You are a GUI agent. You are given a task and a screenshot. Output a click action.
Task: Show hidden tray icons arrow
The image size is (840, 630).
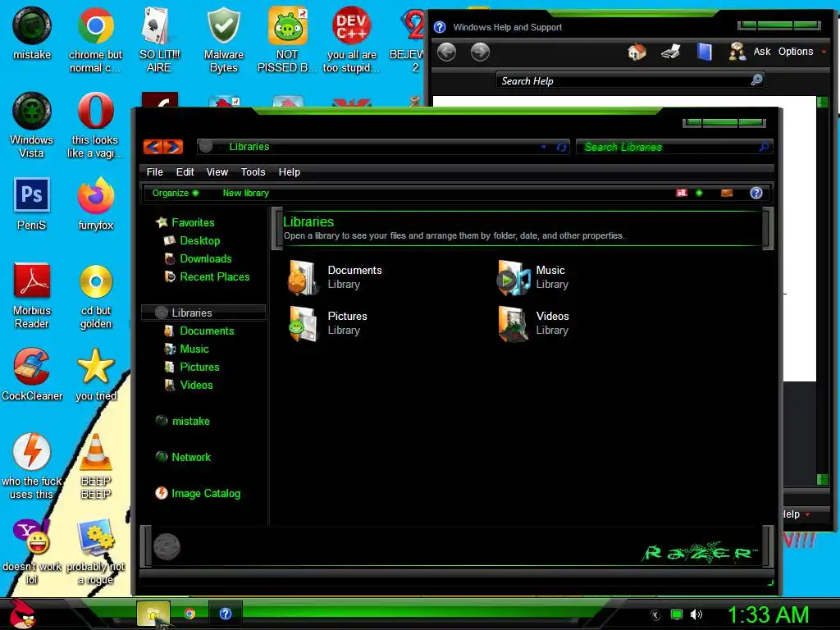tap(655, 615)
